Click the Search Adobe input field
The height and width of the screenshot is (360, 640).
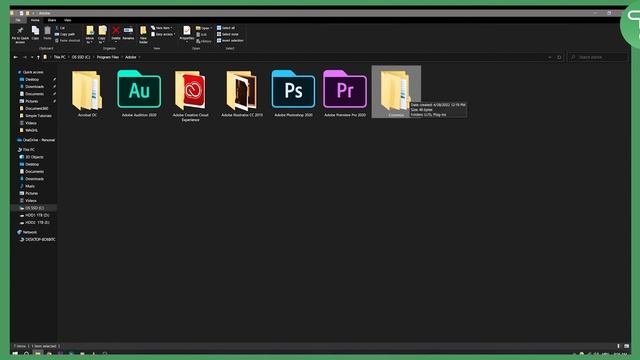pos(598,57)
